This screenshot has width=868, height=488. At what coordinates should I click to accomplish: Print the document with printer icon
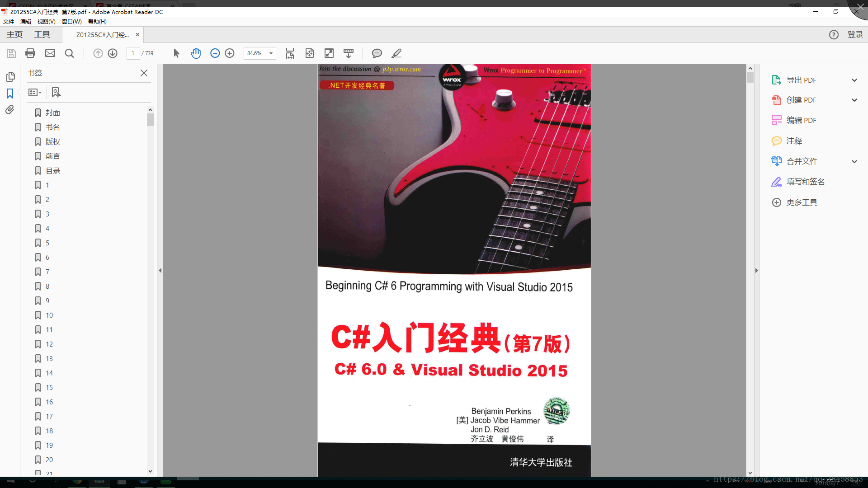click(30, 53)
